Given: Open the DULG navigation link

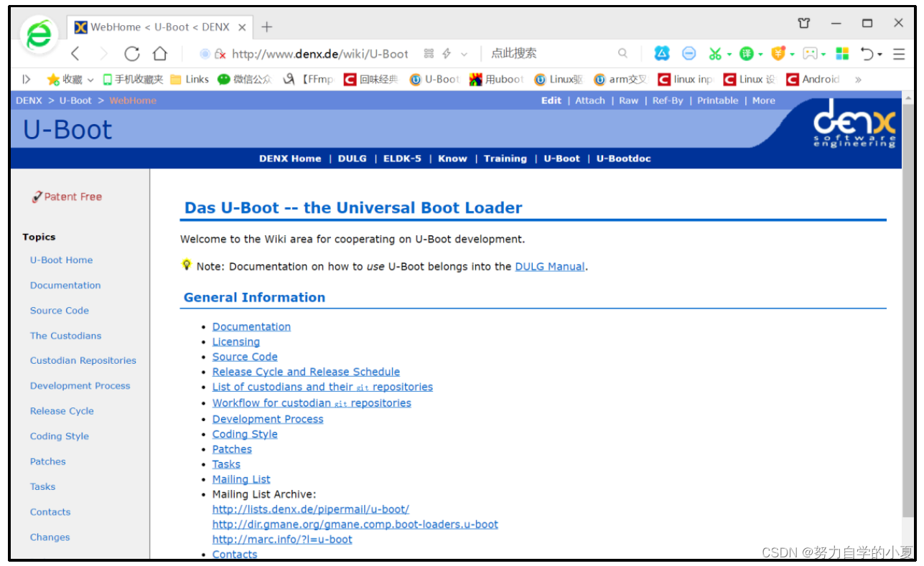Looking at the screenshot, I should click(x=353, y=159).
